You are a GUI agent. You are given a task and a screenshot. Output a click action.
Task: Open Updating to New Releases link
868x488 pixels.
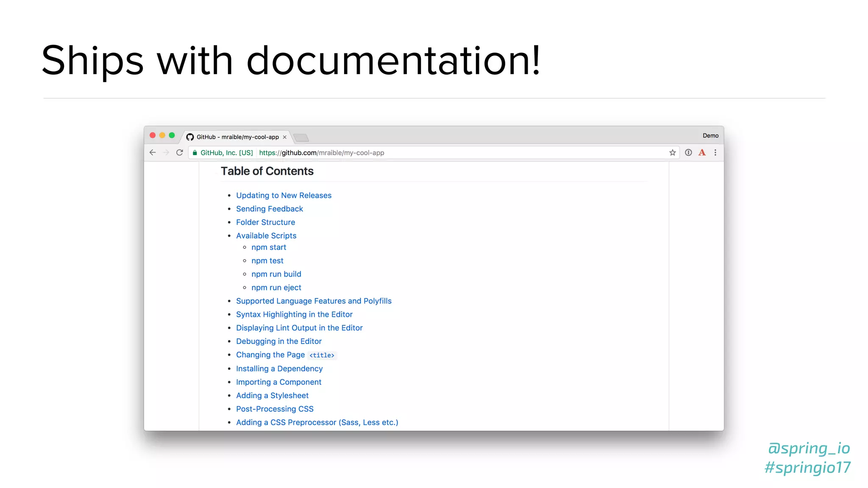(x=284, y=195)
